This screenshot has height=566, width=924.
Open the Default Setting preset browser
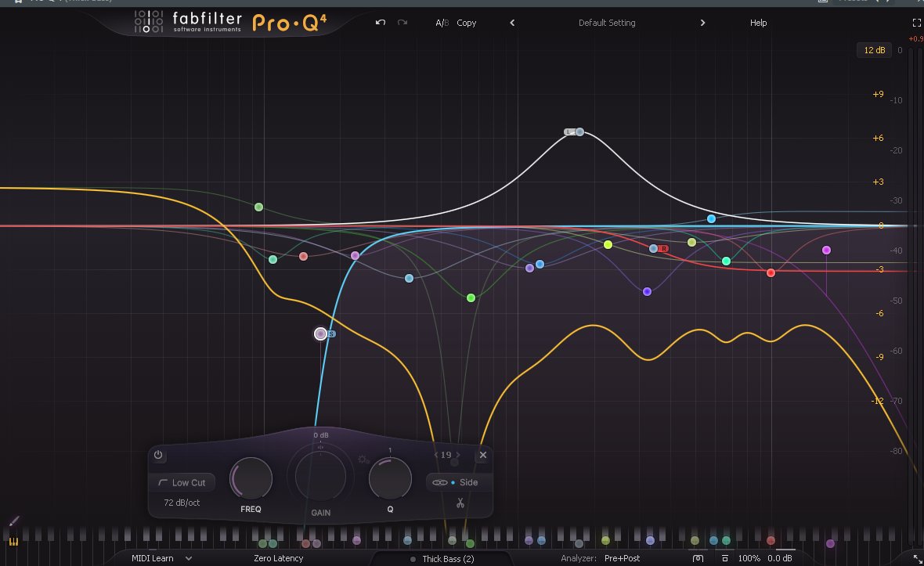[607, 23]
